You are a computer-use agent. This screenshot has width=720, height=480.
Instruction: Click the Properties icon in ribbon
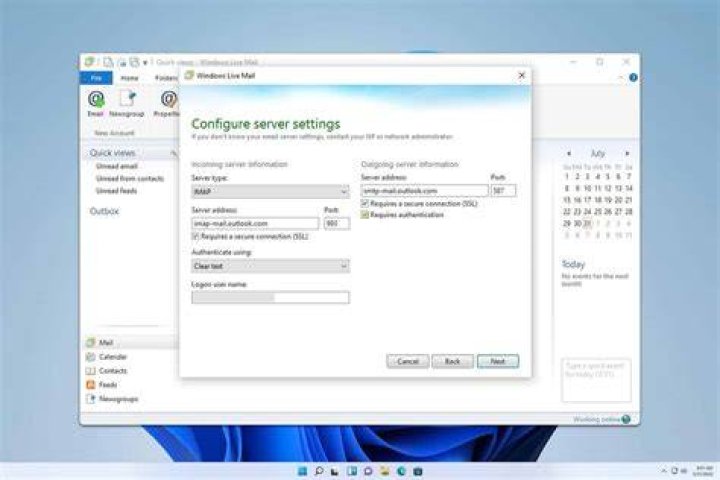tap(169, 99)
